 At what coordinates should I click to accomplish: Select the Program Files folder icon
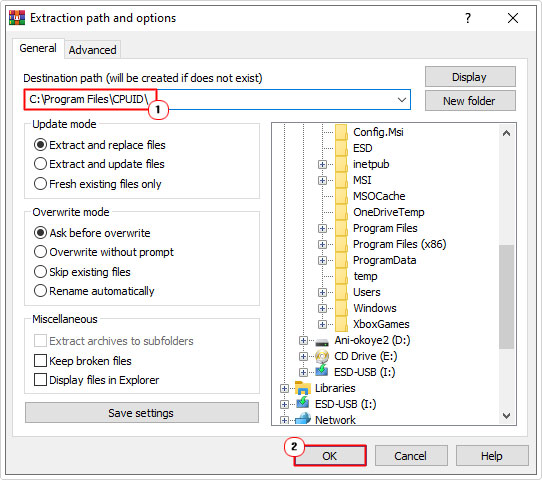(x=341, y=228)
